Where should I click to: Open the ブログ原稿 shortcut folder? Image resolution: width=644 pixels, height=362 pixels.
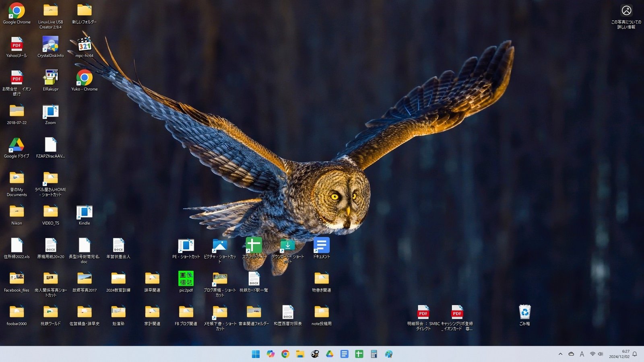click(220, 284)
